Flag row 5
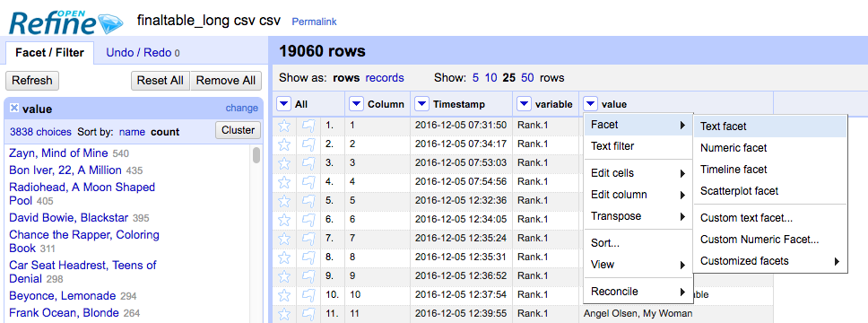This screenshot has width=868, height=323. 308,201
